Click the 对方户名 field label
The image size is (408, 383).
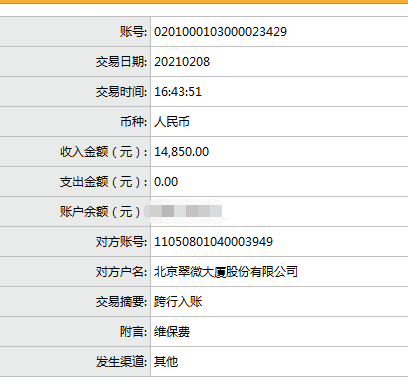[121, 272]
